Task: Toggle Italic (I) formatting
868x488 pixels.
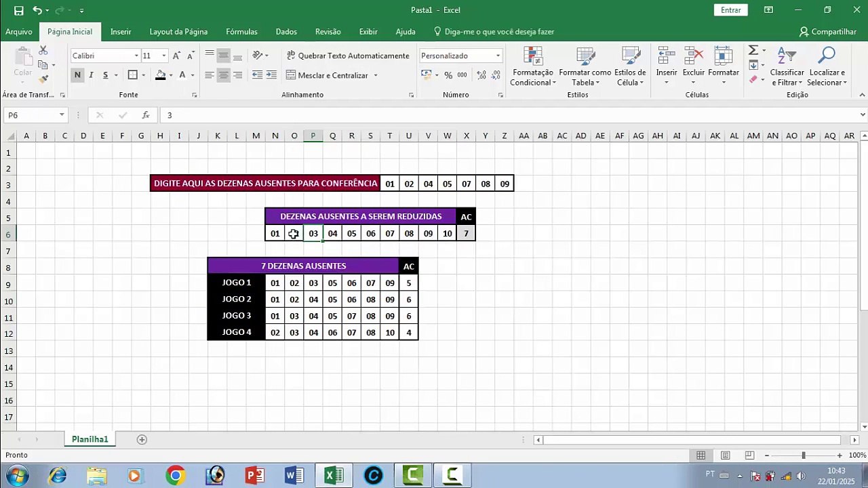Action: click(x=92, y=75)
